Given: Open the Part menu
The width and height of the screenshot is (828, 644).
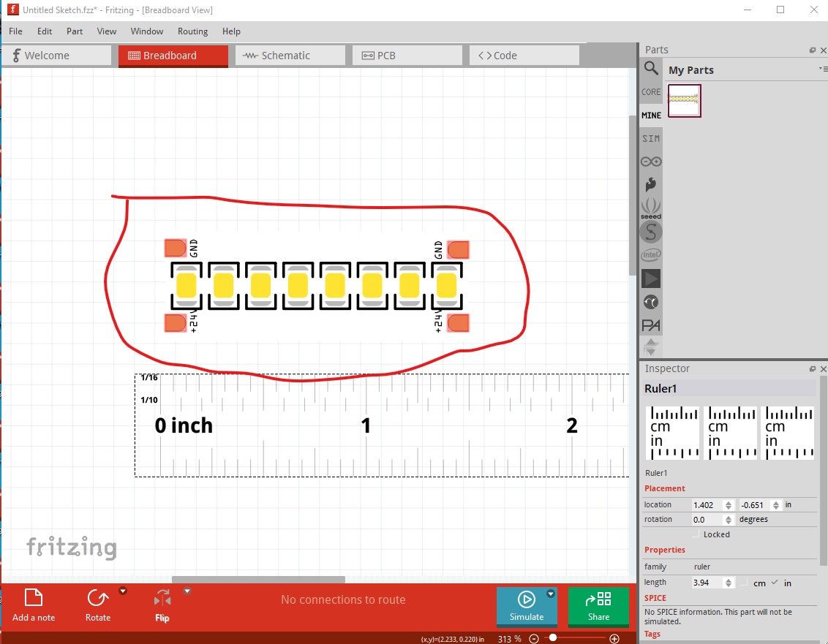Looking at the screenshot, I should [75, 31].
